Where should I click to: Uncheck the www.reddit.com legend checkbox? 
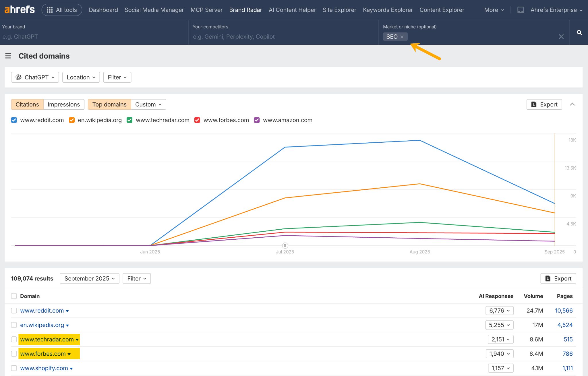(14, 120)
